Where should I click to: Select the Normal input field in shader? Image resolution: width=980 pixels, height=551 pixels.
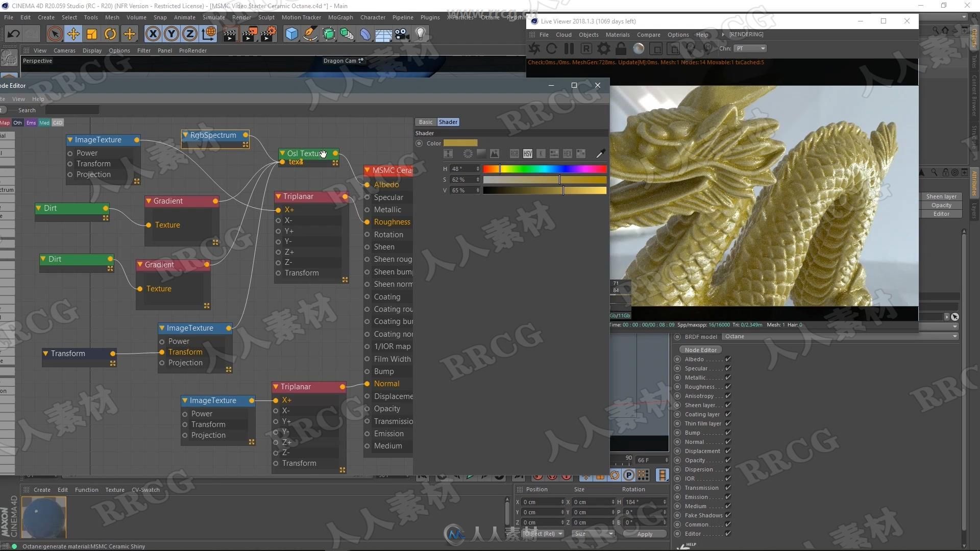tap(386, 384)
